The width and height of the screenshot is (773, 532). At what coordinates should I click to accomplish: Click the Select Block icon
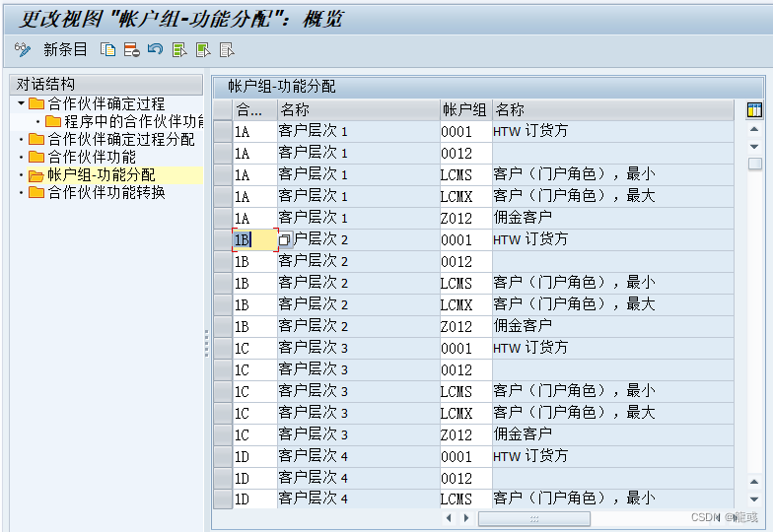pos(203,49)
